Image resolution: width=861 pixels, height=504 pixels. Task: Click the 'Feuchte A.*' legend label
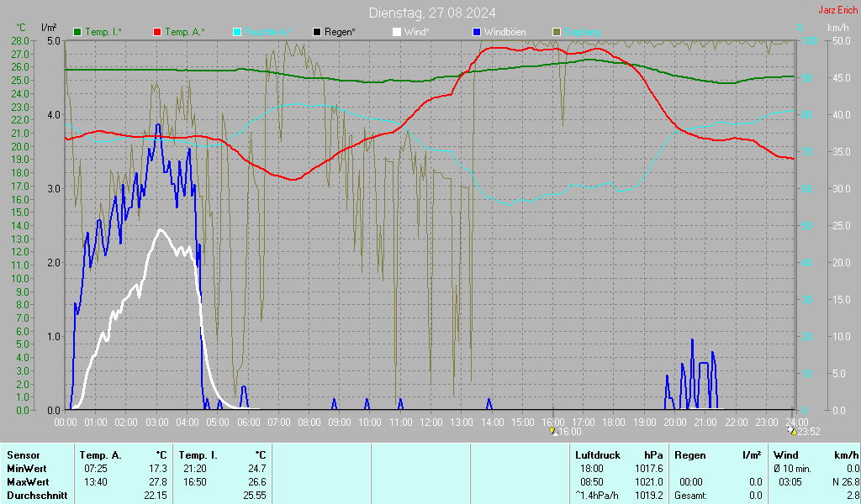268,32
